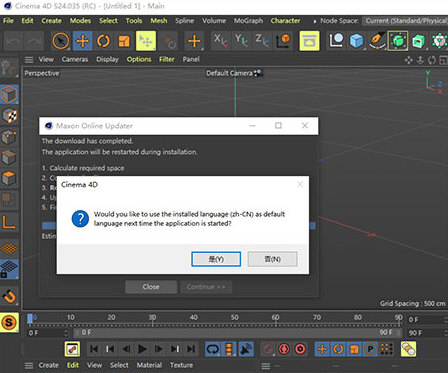Confirm with the 是(Y) button
The height and width of the screenshot is (373, 448).
216,259
